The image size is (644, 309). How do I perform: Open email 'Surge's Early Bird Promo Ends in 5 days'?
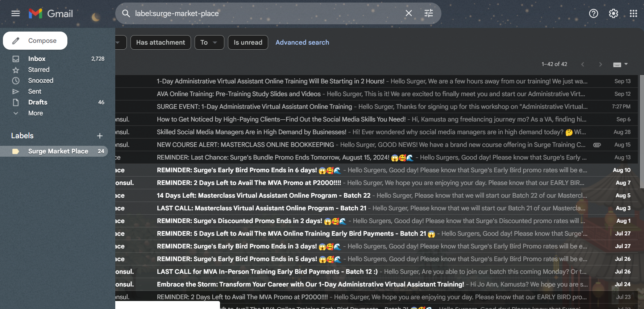[377, 259]
